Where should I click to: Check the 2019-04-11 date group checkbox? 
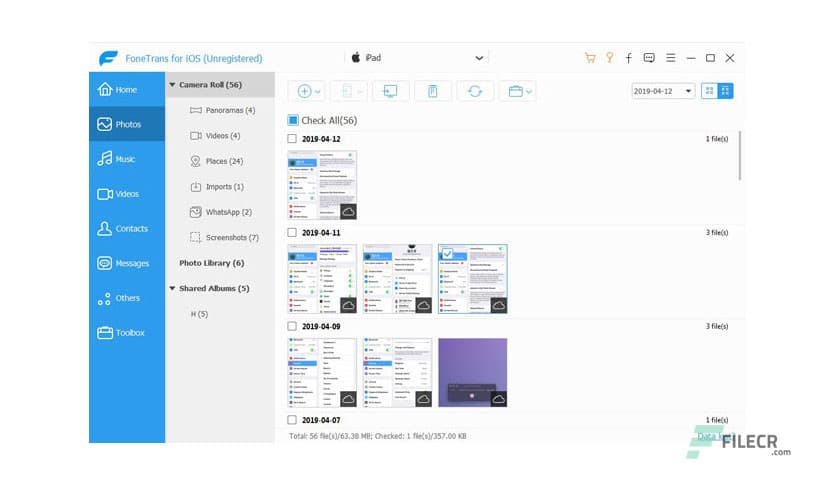[x=292, y=232]
